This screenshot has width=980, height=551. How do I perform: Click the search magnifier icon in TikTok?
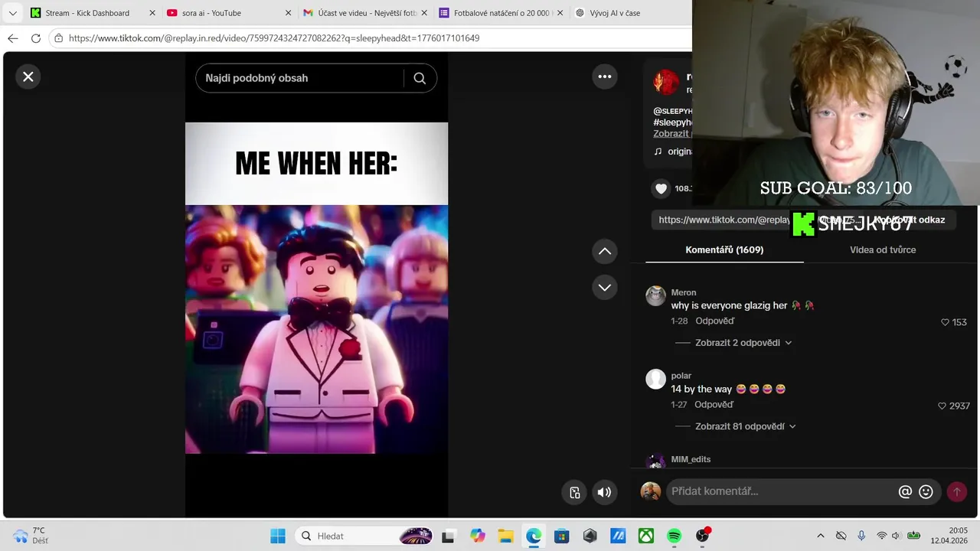[420, 78]
